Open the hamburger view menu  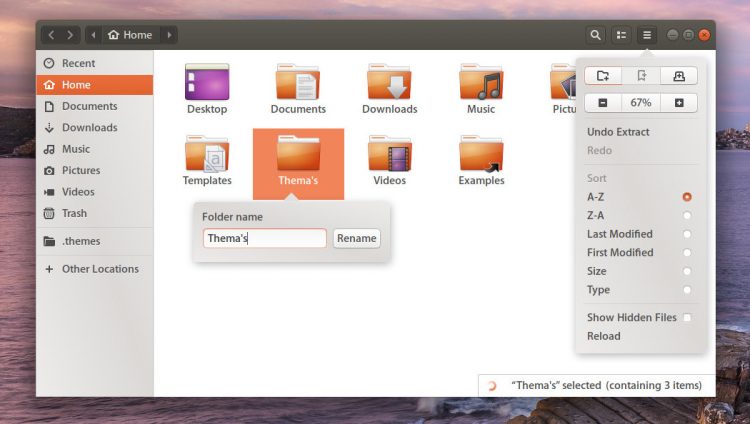coord(647,35)
